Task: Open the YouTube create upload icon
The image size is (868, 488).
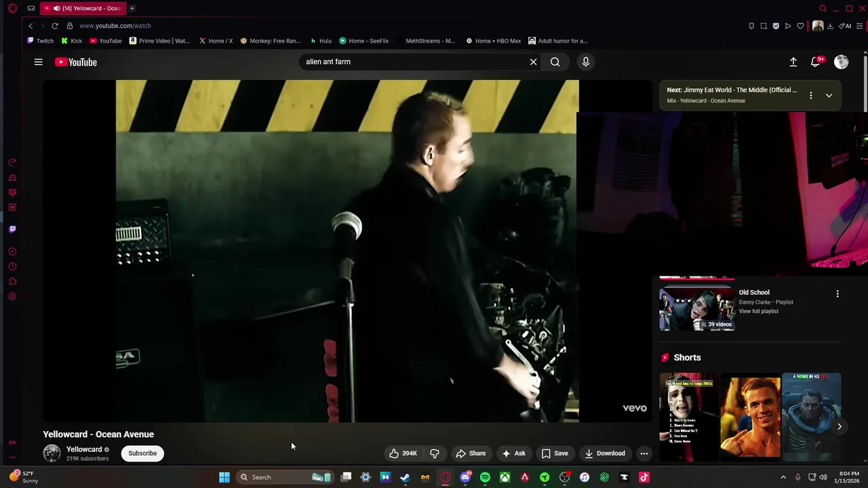Action: click(793, 62)
